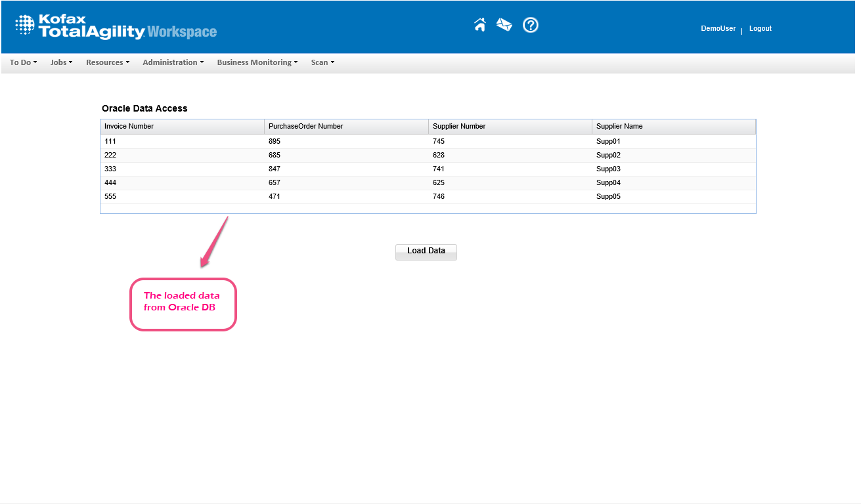Open the envelope messages icon
The image size is (861, 504).
(x=504, y=25)
